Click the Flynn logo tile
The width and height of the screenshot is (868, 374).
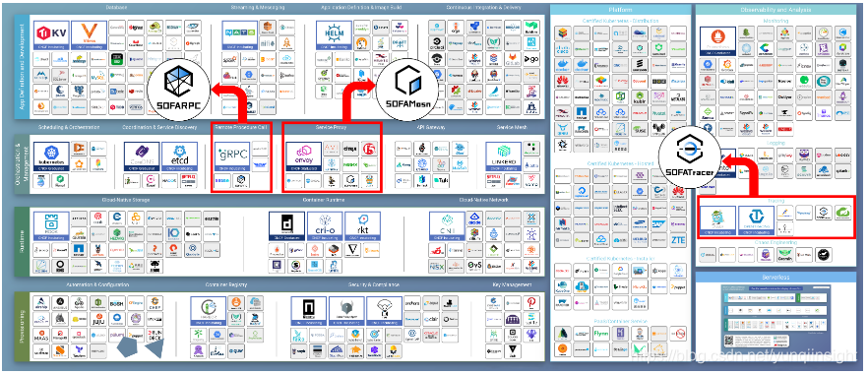pyautogui.click(x=601, y=333)
